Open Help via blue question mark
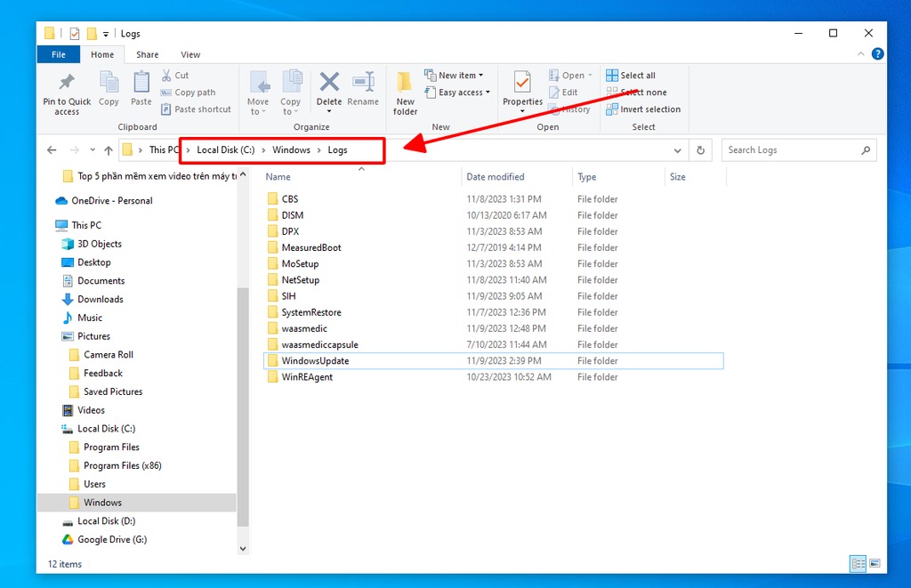Screen dimensions: 911x588 (x=878, y=53)
